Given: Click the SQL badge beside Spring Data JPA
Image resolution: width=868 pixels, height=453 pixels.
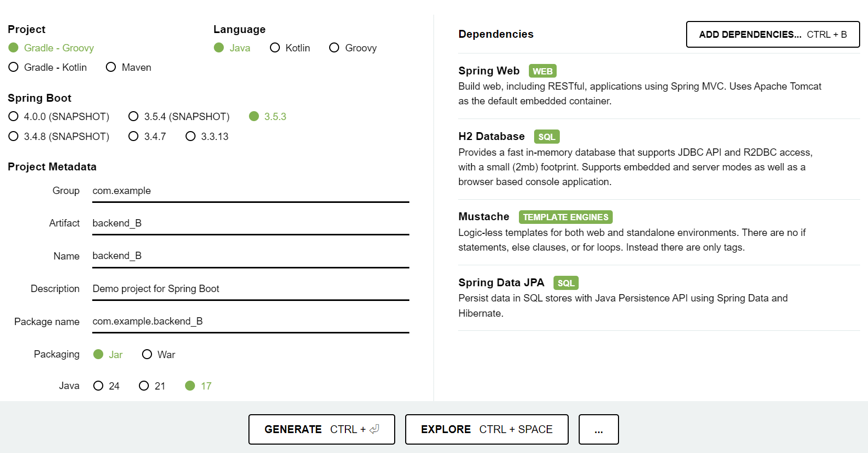Looking at the screenshot, I should click(x=566, y=283).
